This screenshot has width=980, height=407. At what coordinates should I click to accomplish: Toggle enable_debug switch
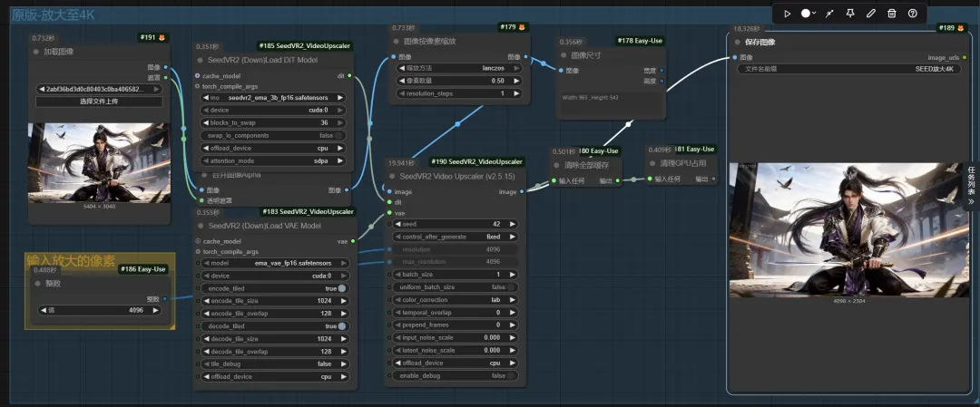pyautogui.click(x=511, y=376)
